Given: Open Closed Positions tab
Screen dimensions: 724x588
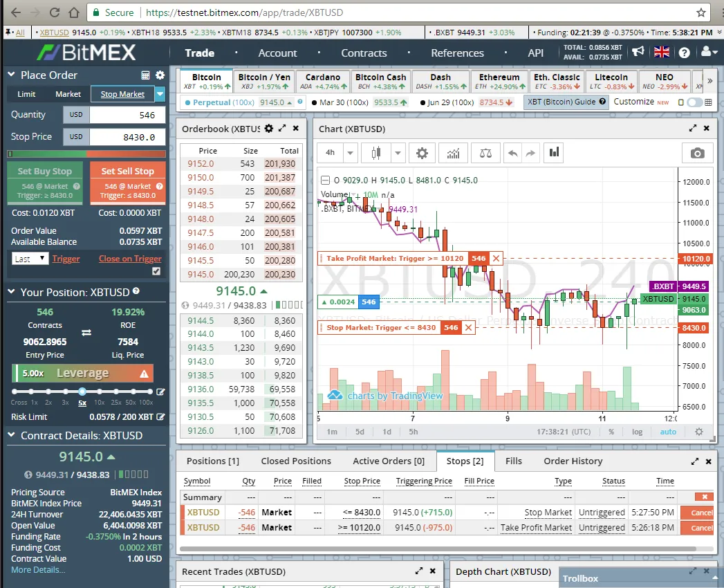Looking at the screenshot, I should tap(296, 461).
